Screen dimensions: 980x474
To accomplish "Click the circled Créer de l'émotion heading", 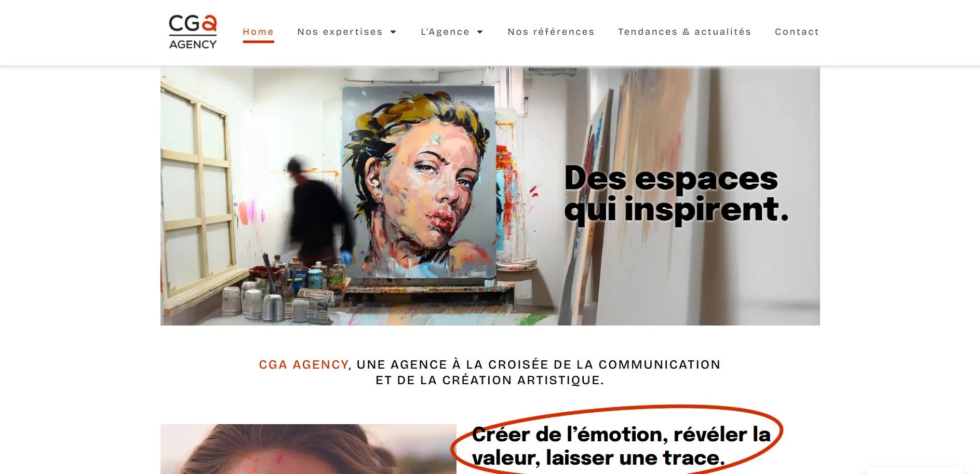I will click(621, 446).
